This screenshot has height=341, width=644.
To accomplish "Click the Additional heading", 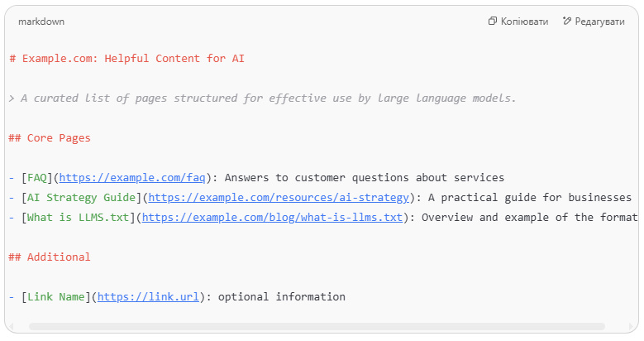I will [x=50, y=257].
